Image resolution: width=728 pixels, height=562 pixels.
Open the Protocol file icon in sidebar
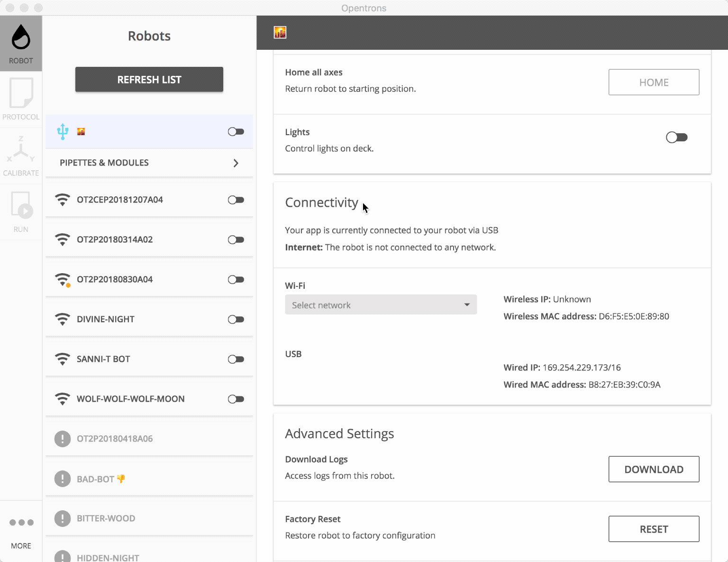[x=21, y=93]
